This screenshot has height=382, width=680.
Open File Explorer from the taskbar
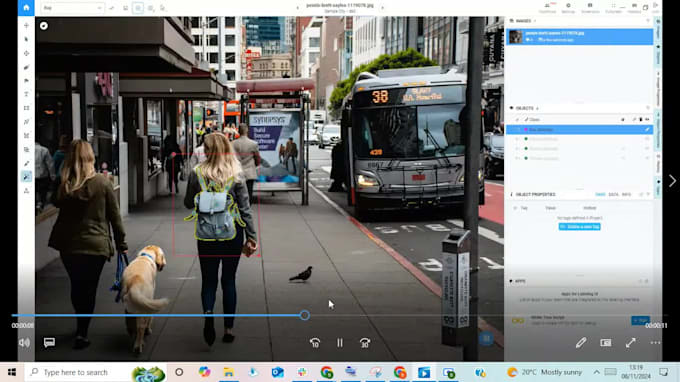pyautogui.click(x=229, y=372)
